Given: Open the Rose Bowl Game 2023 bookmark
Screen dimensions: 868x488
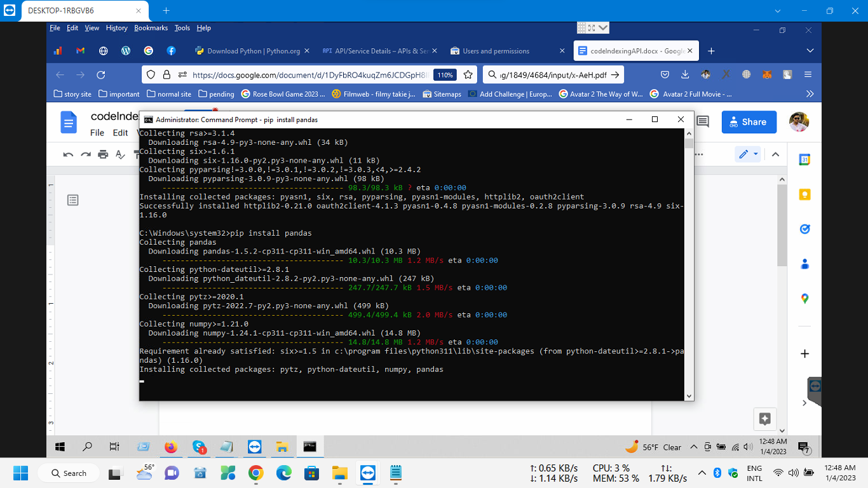Looking at the screenshot, I should [283, 94].
